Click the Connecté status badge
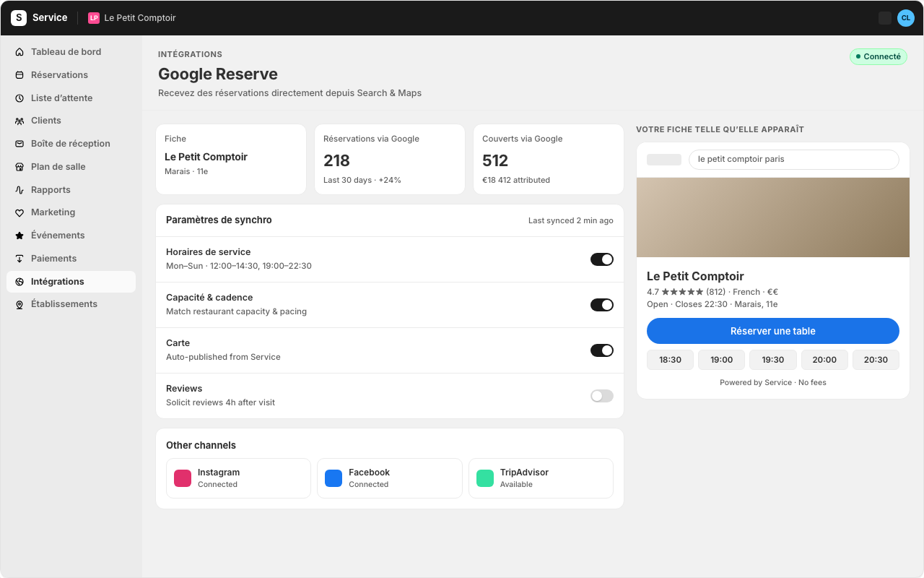924x578 pixels. pos(879,56)
